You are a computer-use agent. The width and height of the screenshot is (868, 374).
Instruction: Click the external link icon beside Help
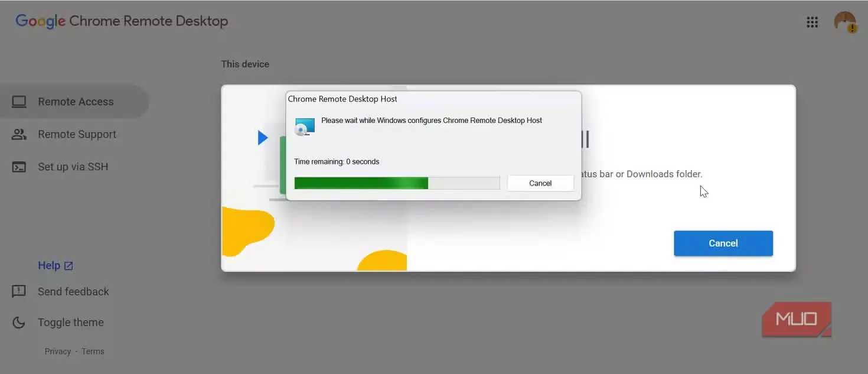pyautogui.click(x=68, y=266)
